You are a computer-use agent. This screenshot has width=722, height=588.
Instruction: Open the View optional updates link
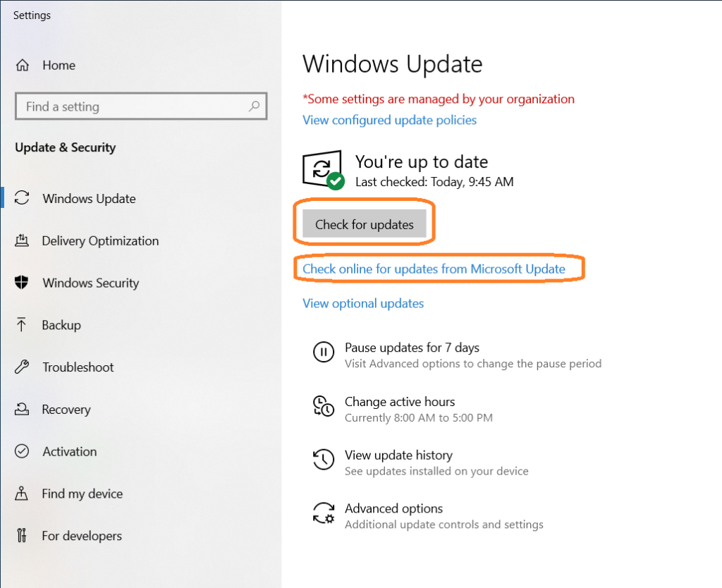[363, 303]
